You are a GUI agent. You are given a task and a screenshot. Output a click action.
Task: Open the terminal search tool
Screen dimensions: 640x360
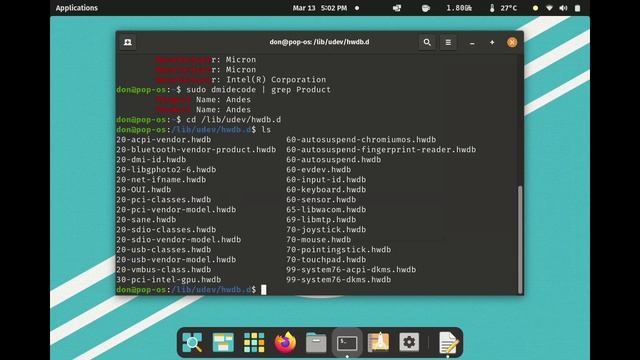[x=427, y=42]
